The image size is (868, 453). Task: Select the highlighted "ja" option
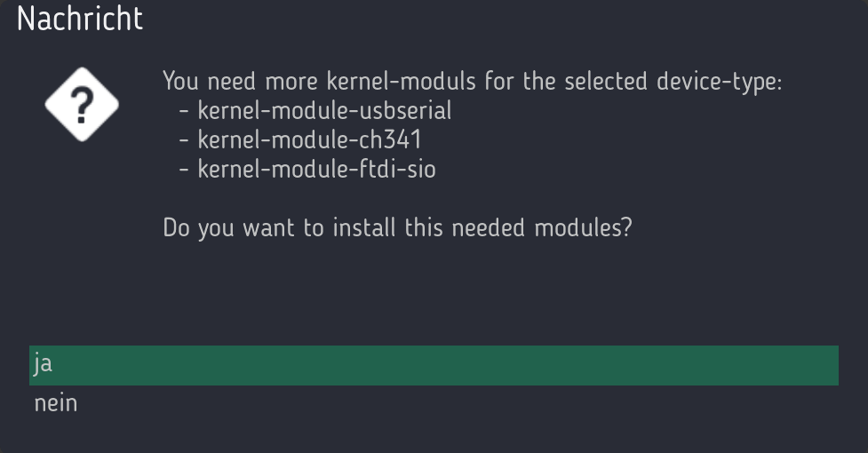pyautogui.click(x=44, y=365)
